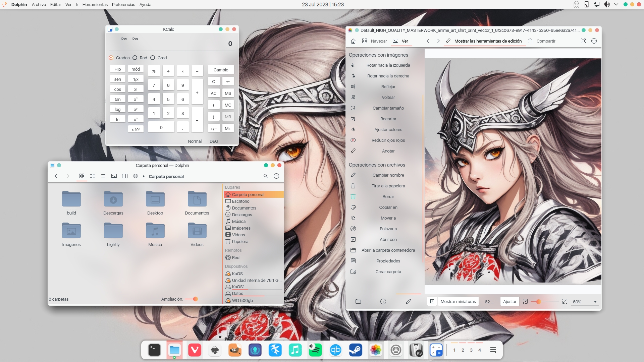The height and width of the screenshot is (362, 644).
Task: Open Spotify from the dock
Action: 315,350
